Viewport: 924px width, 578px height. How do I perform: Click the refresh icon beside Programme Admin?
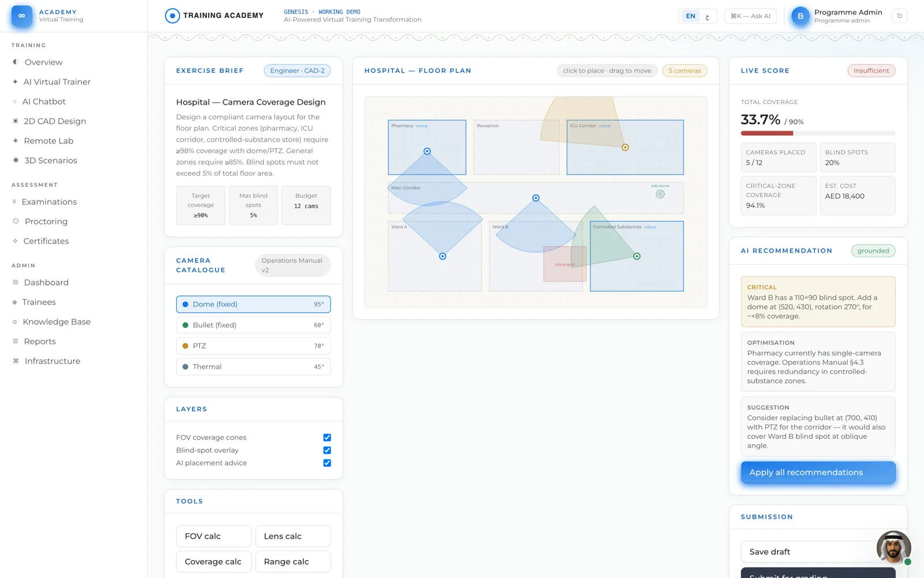coord(899,16)
